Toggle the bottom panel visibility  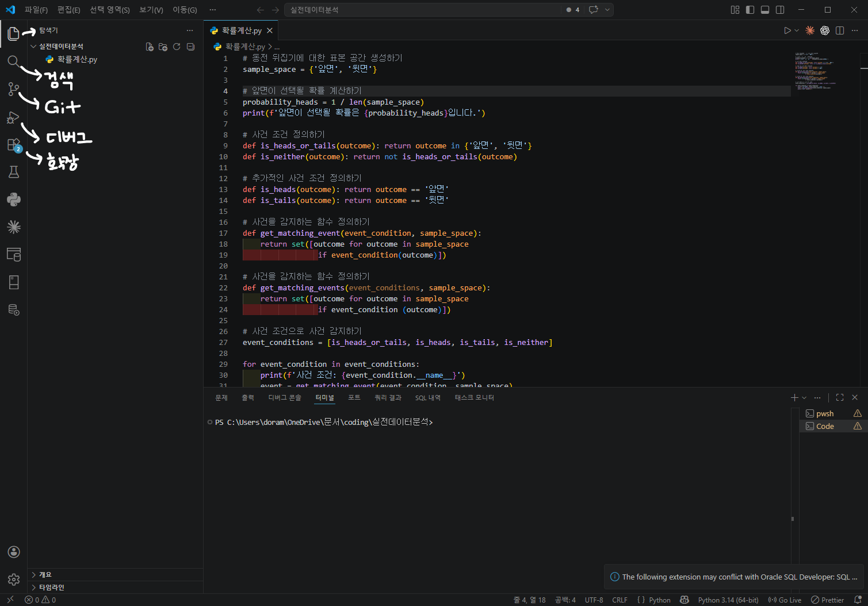pyautogui.click(x=765, y=10)
